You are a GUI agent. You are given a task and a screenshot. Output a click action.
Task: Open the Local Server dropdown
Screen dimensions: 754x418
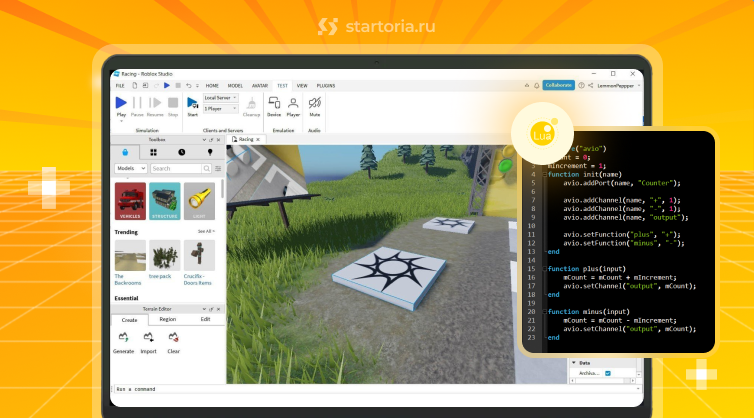pos(220,98)
